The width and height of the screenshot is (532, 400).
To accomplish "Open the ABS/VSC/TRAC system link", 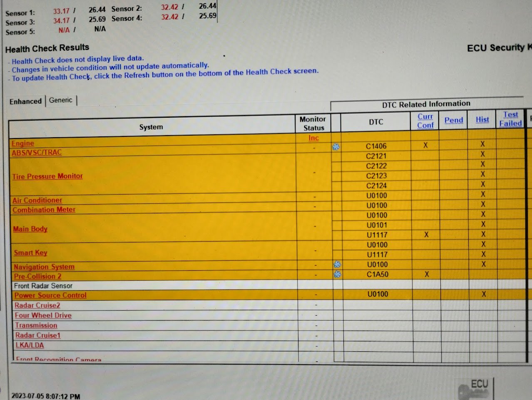I will coord(37,153).
